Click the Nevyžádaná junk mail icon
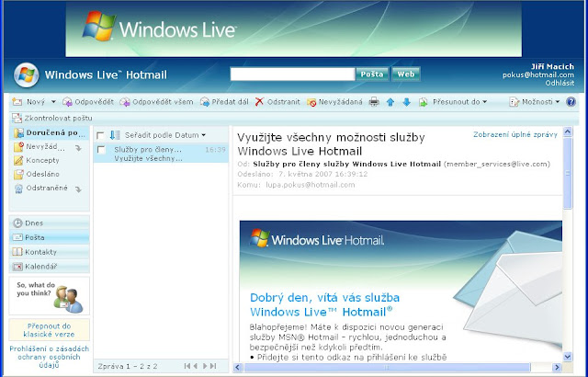This screenshot has width=588, height=377. click(x=311, y=102)
